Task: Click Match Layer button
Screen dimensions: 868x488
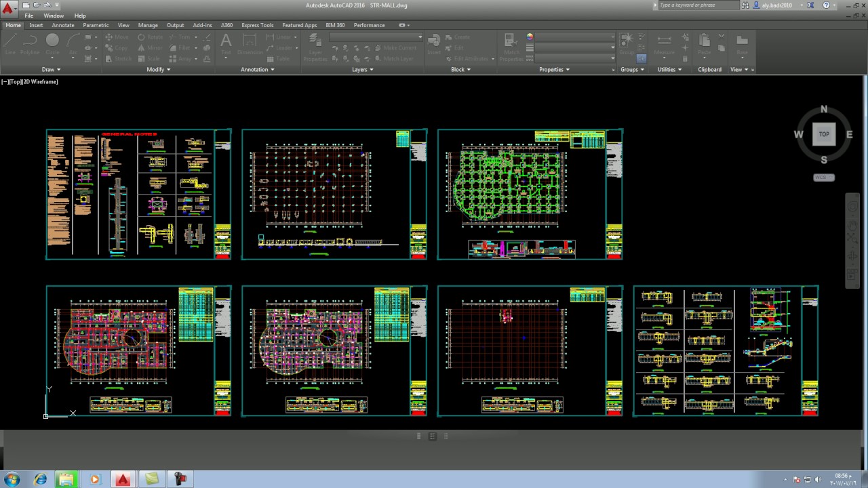Action: (394, 59)
